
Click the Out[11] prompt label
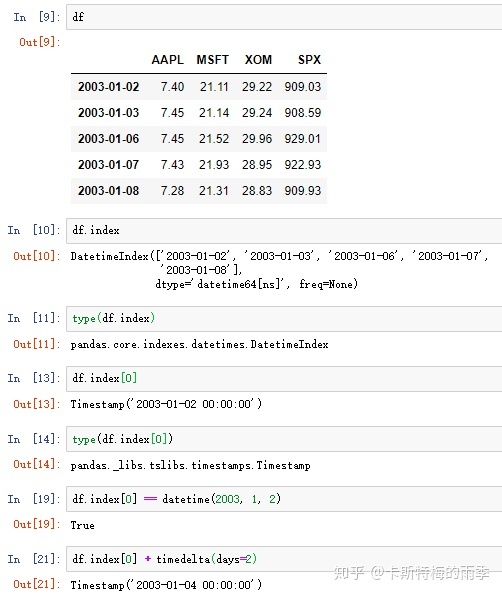(x=37, y=344)
